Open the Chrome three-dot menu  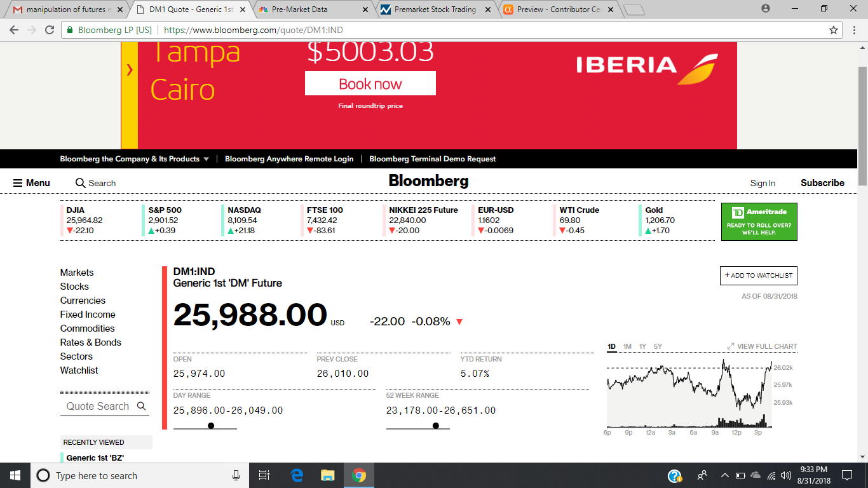pos(855,30)
